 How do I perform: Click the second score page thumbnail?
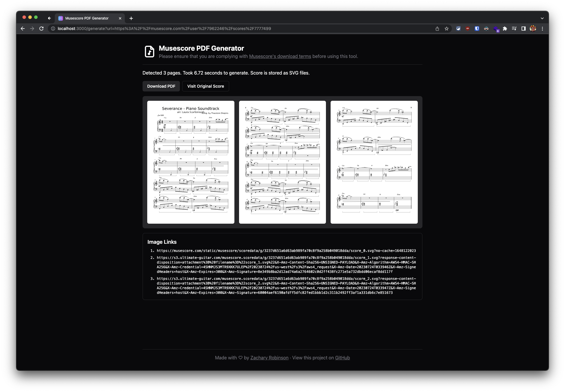[282, 162]
